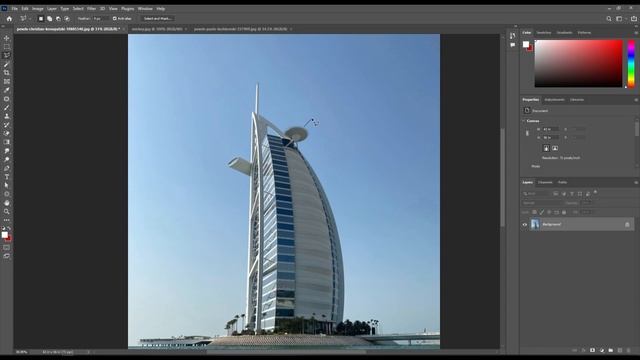Open the Search icon at top right
Screen dimensions: 640x360
click(609, 18)
